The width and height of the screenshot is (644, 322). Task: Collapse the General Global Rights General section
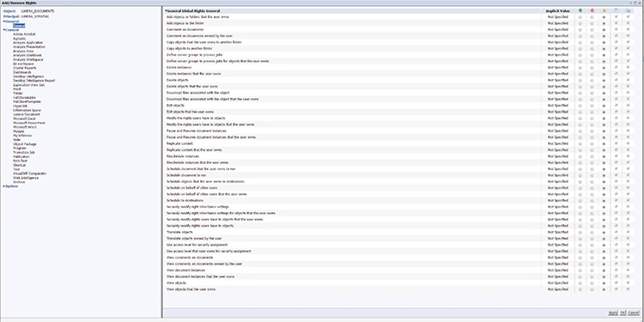coord(166,10)
